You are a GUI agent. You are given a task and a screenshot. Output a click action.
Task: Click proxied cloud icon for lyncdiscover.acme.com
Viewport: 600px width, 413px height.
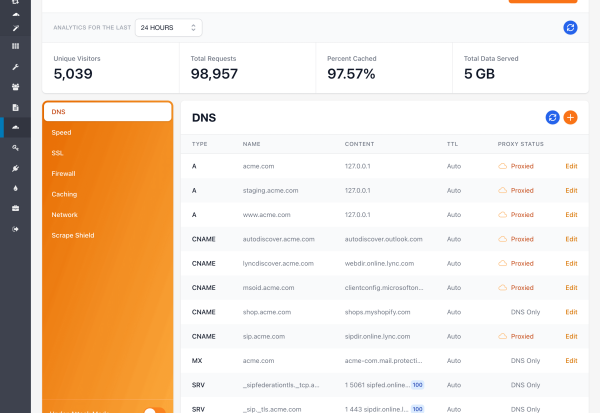[502, 263]
